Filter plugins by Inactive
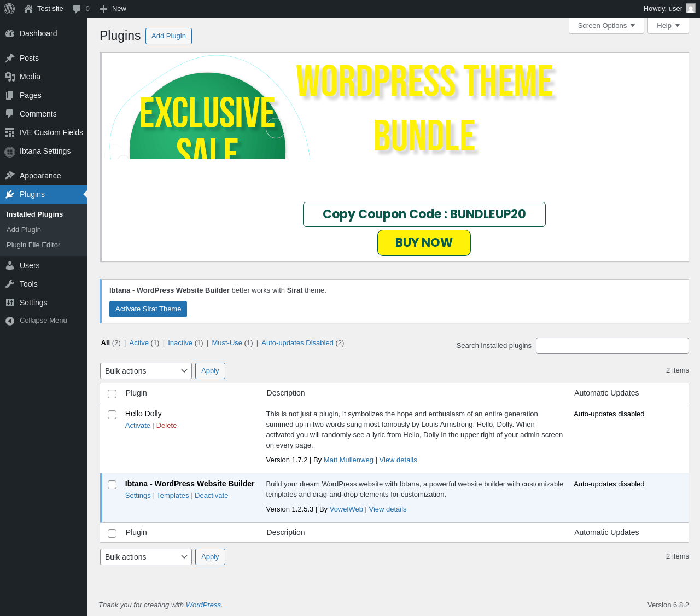Screen dimensions: 700x616 [180, 343]
